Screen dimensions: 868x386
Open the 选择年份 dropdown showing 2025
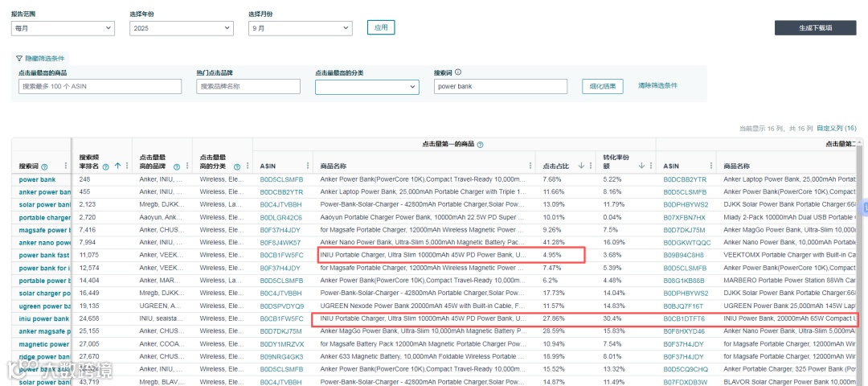point(182,28)
